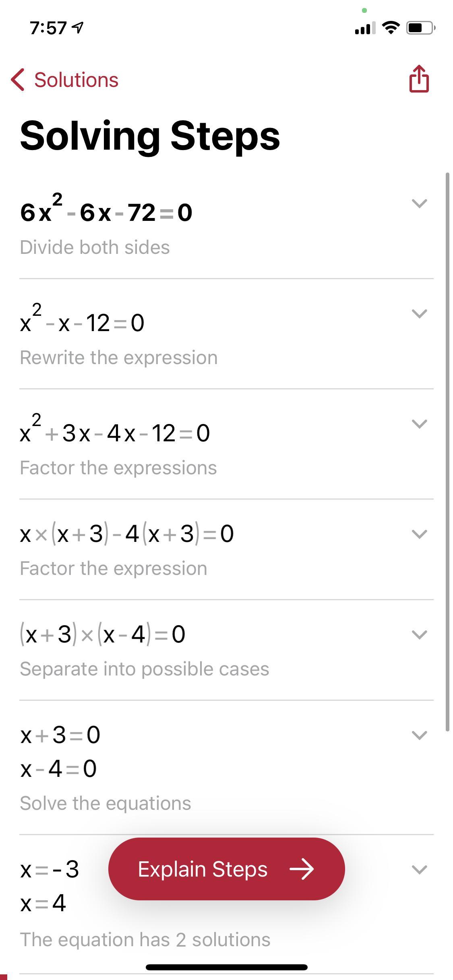Screen dimensions: 453x980
Task: Tap 'Solve the equations' step text
Action: coord(105,803)
